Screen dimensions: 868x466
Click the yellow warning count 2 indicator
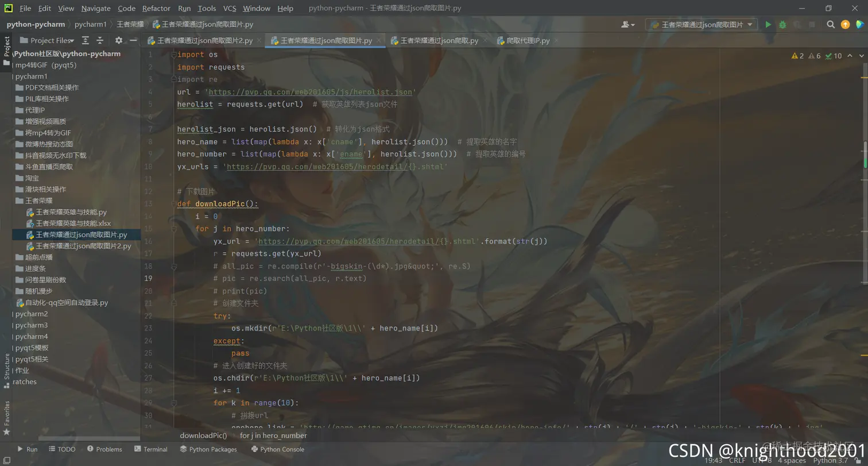click(797, 56)
